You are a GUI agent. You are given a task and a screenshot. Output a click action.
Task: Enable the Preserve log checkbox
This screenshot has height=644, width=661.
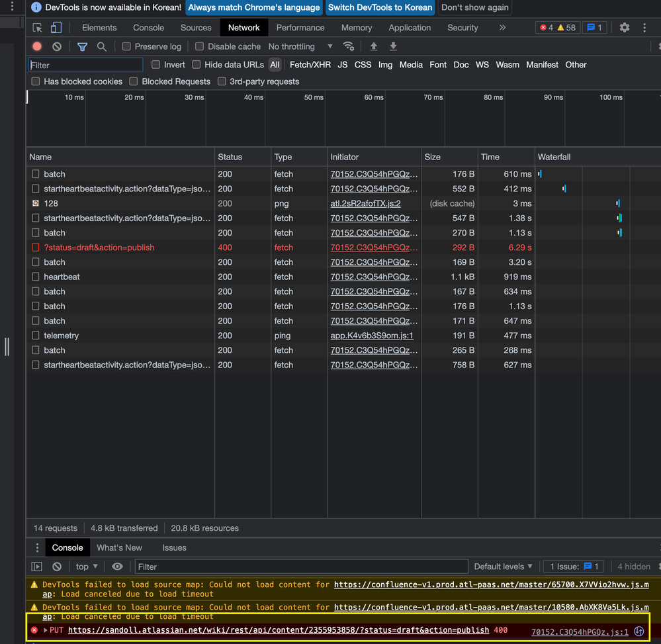126,46
